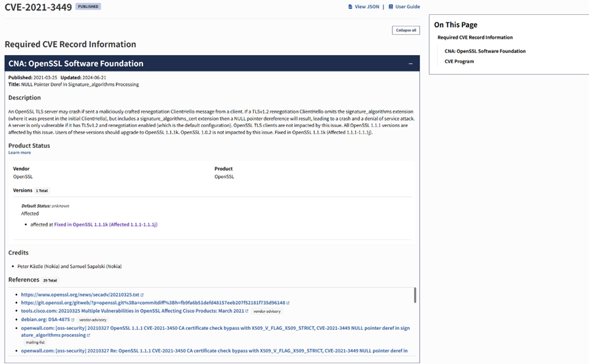Open the User Guide link
The height and width of the screenshot is (364, 589).
[408, 7]
